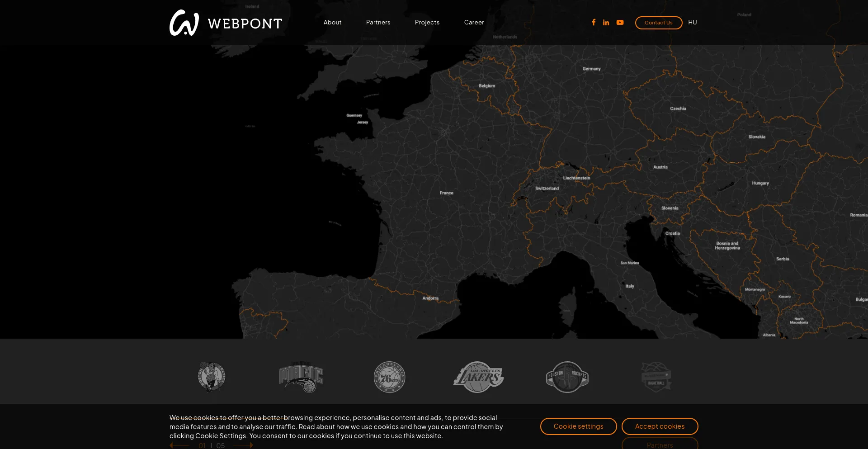This screenshot has width=868, height=449.
Task: Switch language to HU
Action: (x=692, y=23)
